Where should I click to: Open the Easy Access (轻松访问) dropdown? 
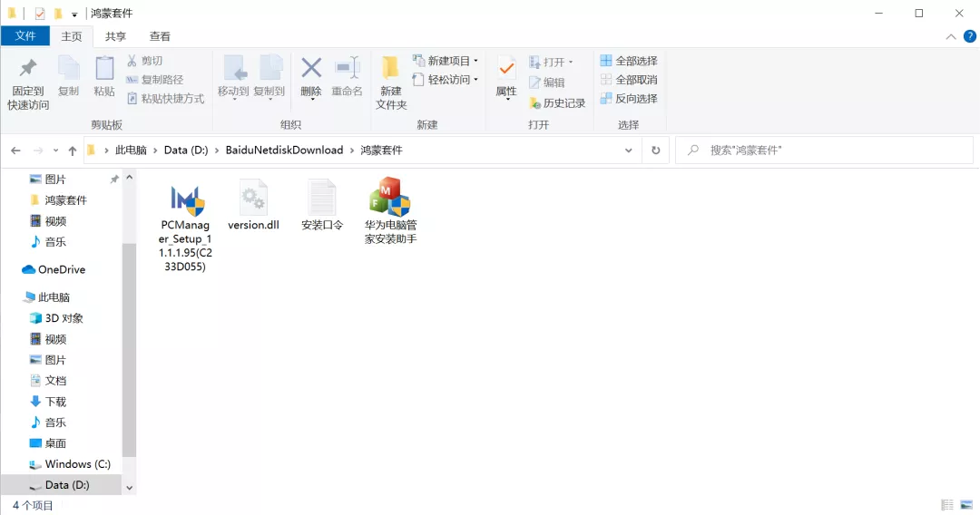446,79
